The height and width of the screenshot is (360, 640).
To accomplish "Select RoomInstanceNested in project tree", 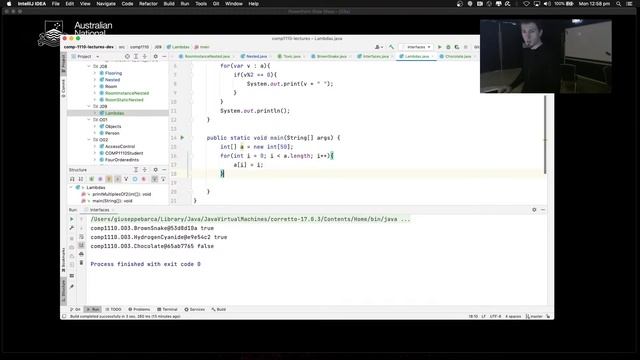I will (x=127, y=93).
